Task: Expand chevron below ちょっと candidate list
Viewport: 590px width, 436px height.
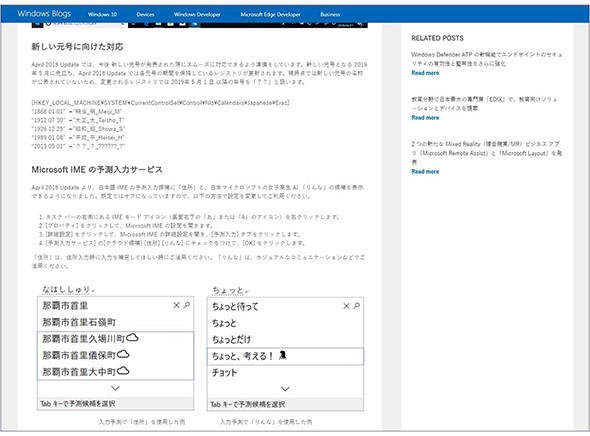Action: pos(285,389)
